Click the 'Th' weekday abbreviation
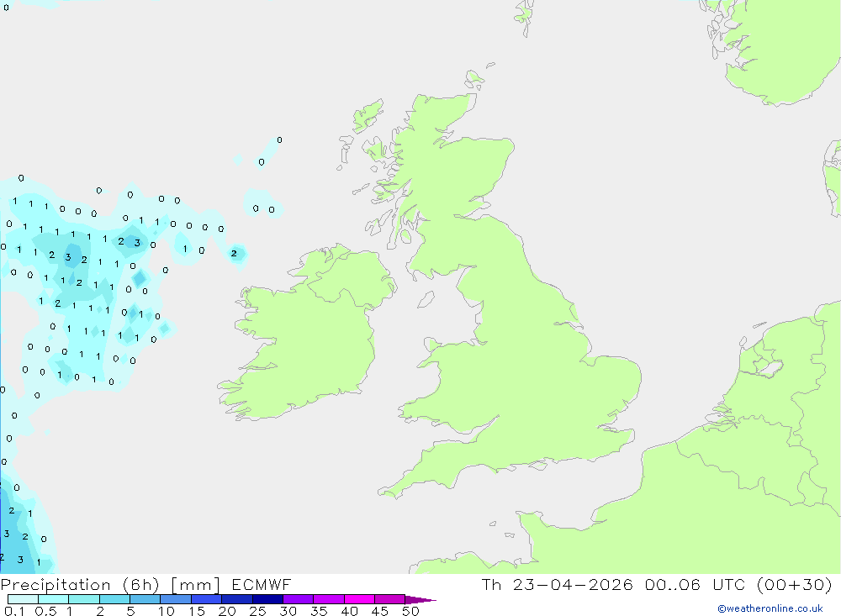The width and height of the screenshot is (841, 616). click(491, 584)
